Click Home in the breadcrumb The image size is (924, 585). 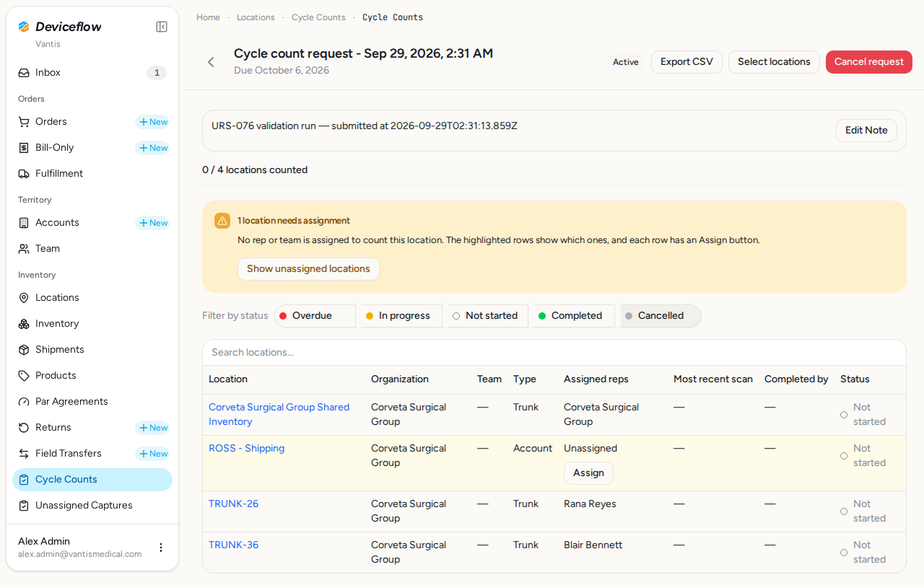208,17
